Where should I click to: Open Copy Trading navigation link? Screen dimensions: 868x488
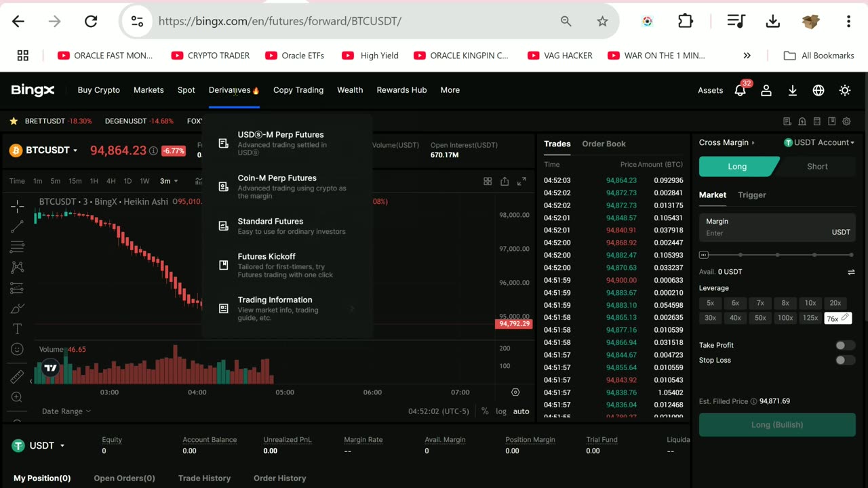tap(298, 90)
